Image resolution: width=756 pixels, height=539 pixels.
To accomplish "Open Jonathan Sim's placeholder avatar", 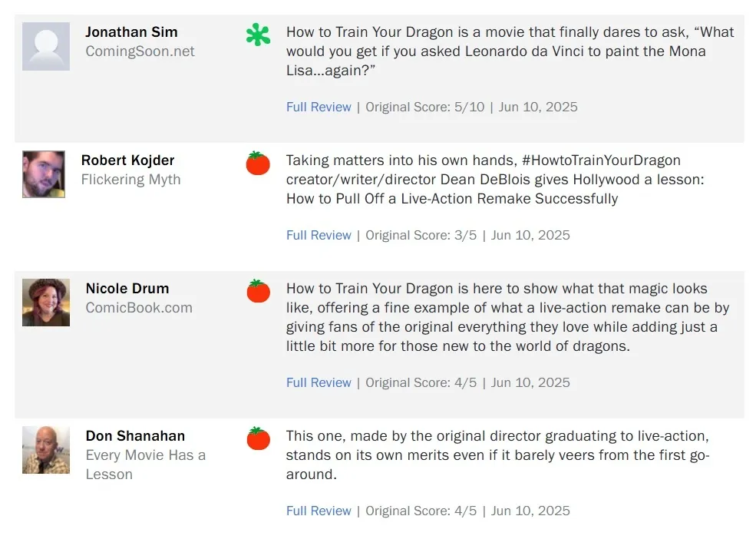I will point(46,46).
